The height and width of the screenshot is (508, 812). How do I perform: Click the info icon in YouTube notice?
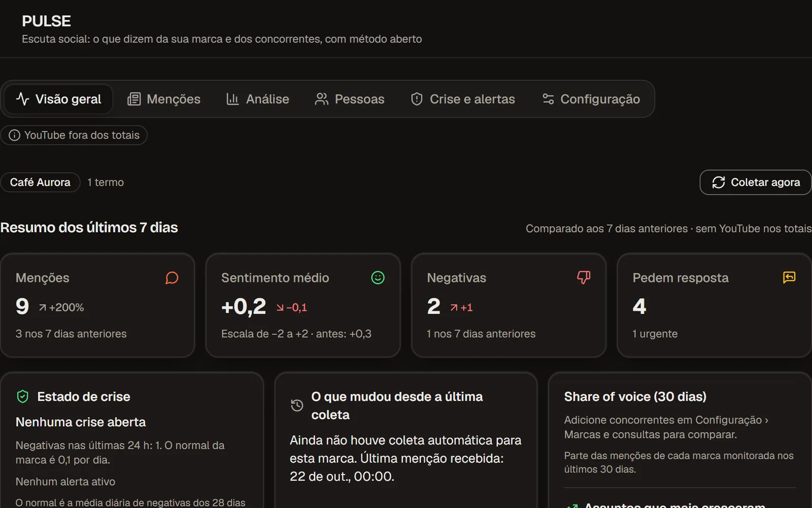pos(15,135)
